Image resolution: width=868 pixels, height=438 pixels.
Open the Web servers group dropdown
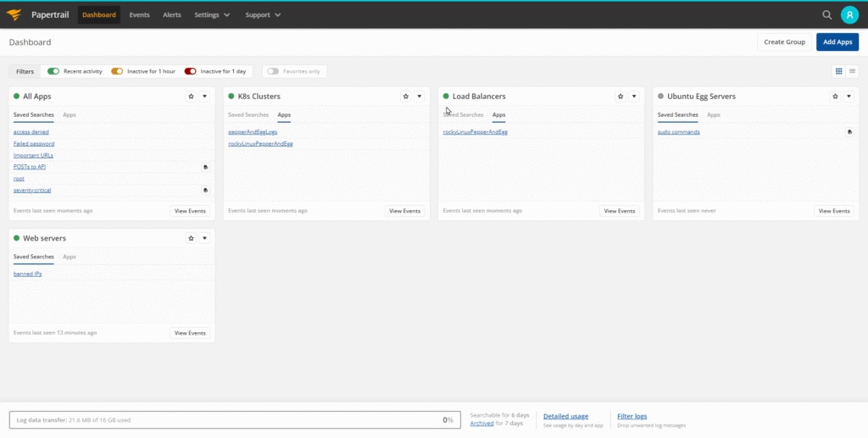point(205,238)
